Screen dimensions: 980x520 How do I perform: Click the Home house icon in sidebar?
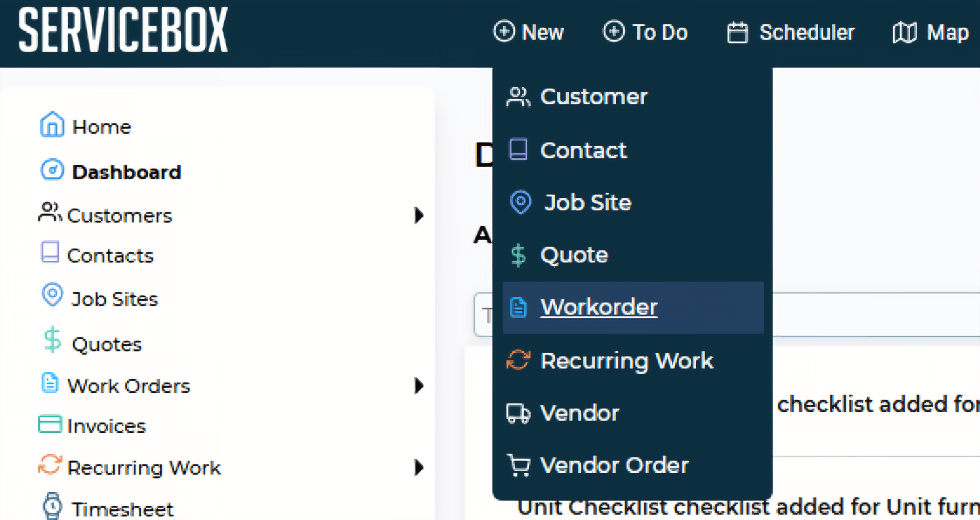point(52,125)
